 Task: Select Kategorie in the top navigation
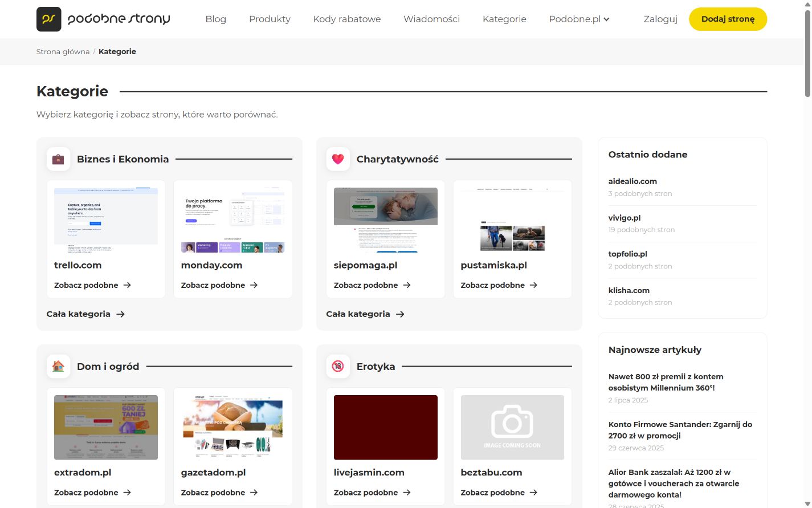tap(504, 19)
